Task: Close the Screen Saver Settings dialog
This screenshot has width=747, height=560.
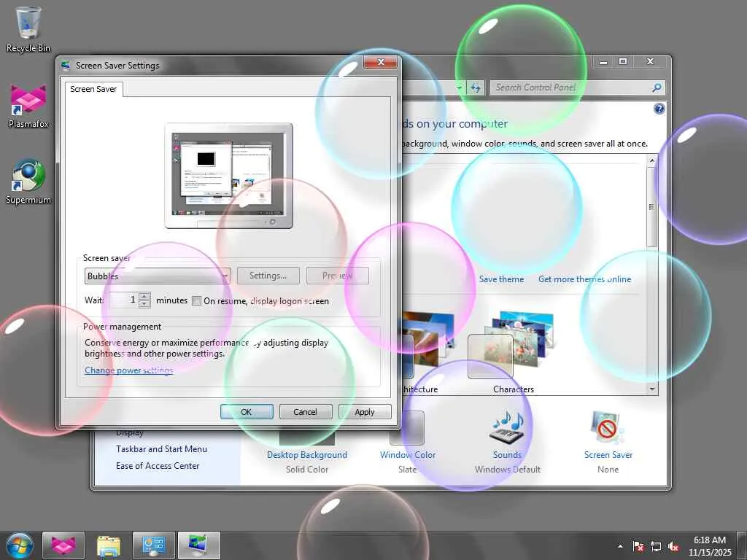Action: (x=380, y=63)
